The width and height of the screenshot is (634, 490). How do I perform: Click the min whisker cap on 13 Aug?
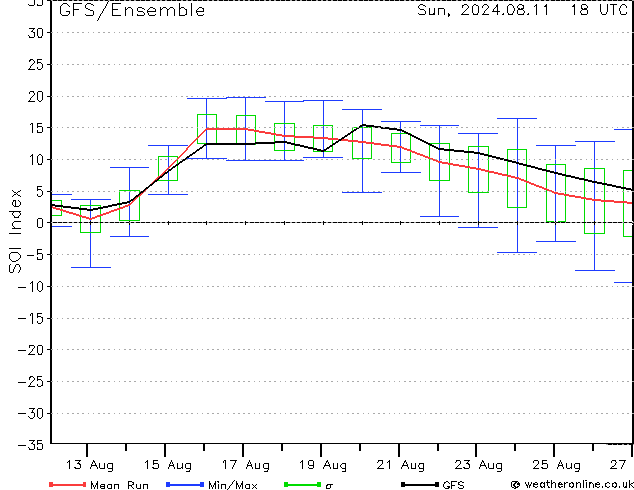click(91, 267)
